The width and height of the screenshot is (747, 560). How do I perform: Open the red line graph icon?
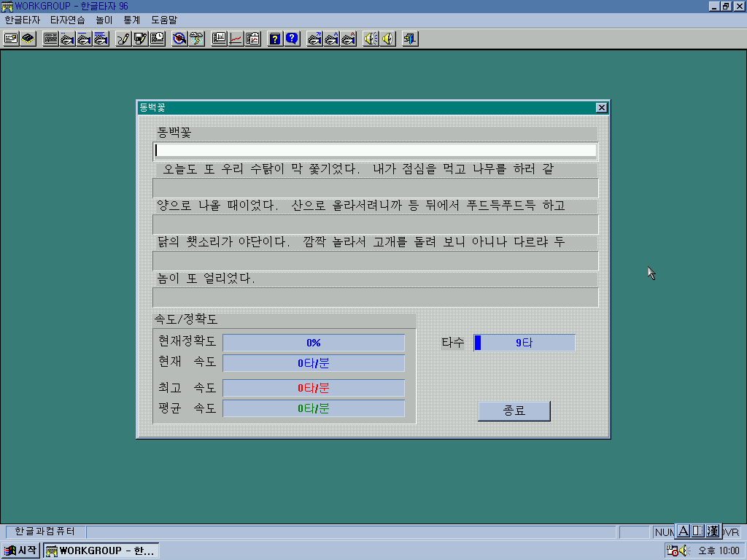(x=236, y=39)
